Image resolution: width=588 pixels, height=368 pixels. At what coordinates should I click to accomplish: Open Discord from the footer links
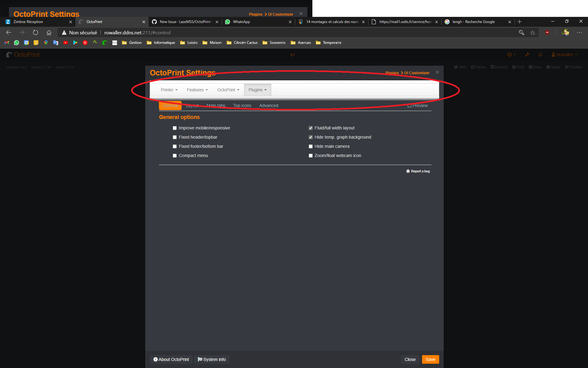(x=499, y=67)
